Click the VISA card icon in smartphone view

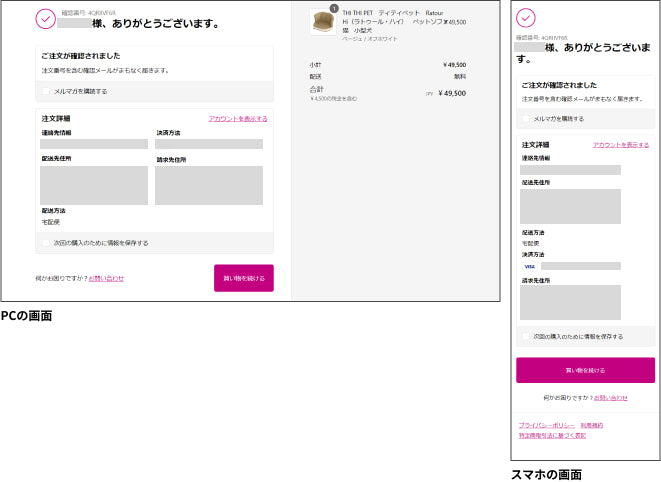(x=529, y=267)
